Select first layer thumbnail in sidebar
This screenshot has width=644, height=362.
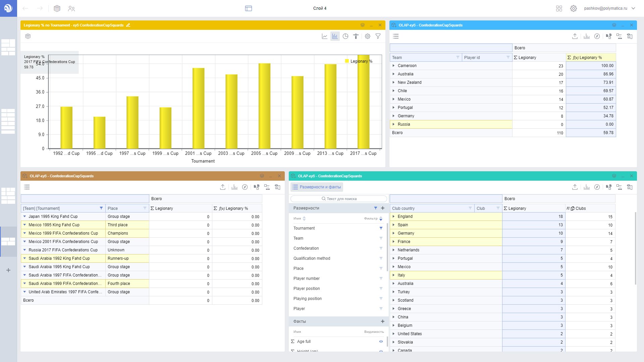8,47
